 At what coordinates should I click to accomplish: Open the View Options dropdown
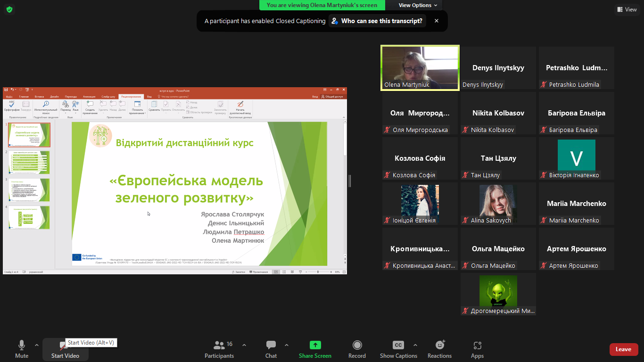click(418, 5)
